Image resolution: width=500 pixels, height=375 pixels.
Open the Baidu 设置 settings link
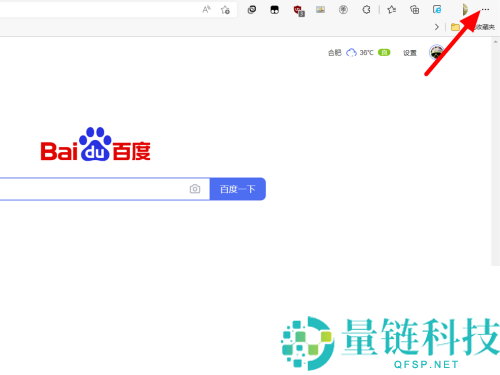click(x=410, y=53)
